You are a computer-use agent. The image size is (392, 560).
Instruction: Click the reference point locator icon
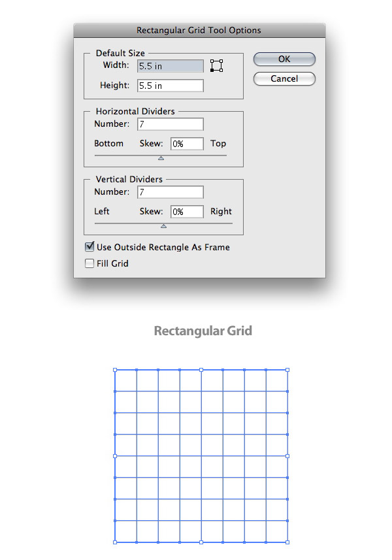coord(216,66)
